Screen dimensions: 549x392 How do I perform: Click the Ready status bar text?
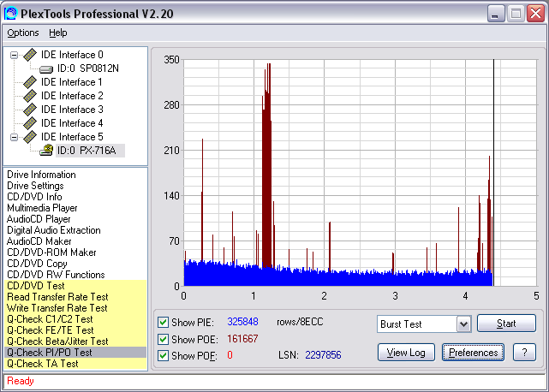coord(21,381)
